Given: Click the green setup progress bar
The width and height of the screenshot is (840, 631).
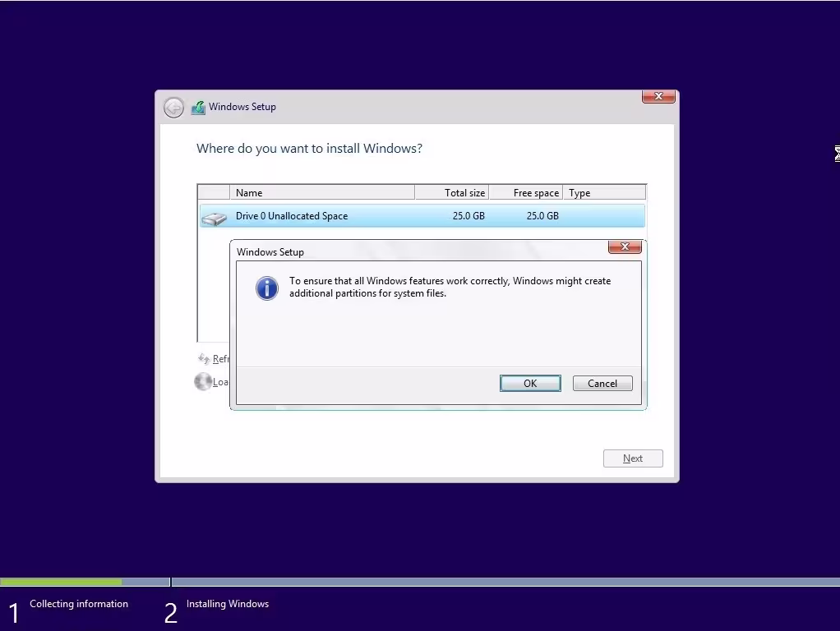Looking at the screenshot, I should [x=61, y=582].
